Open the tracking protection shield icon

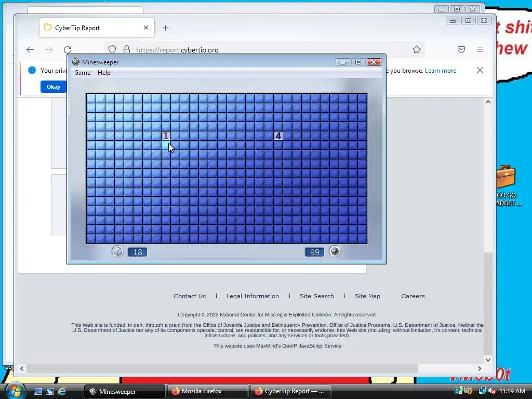coord(112,49)
